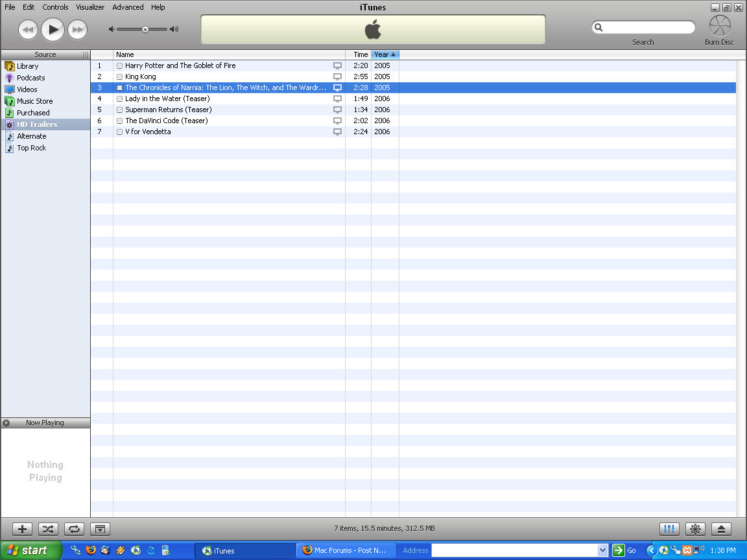Click the Now Playing arrow button
This screenshot has width=747, height=560.
tap(6, 423)
